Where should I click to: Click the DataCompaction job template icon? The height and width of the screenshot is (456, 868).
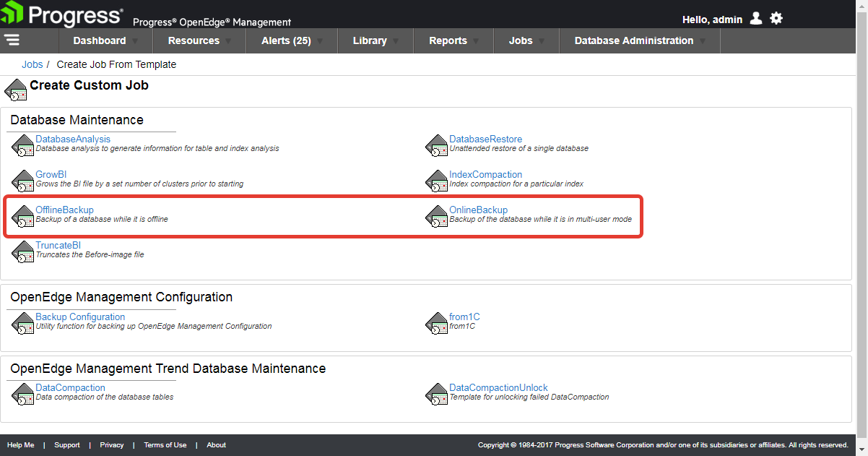[23, 394]
